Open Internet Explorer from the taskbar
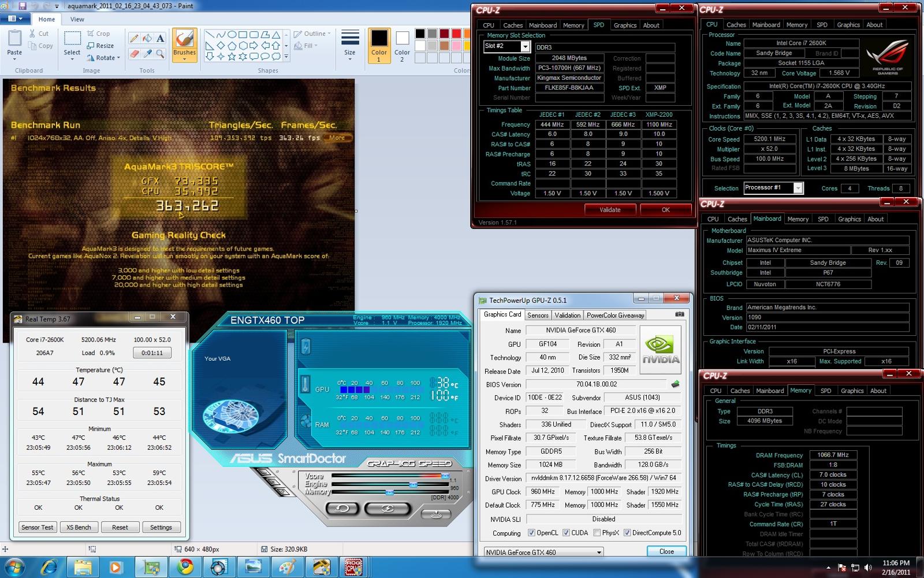 [x=50, y=566]
